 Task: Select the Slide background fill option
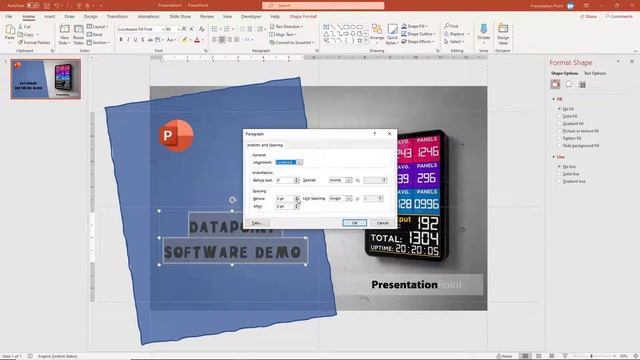coord(559,146)
